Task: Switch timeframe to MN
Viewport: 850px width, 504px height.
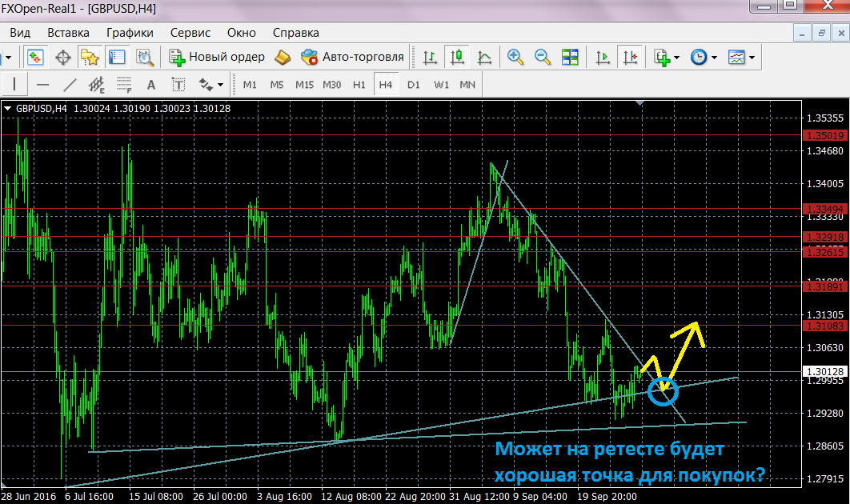Action: (467, 85)
